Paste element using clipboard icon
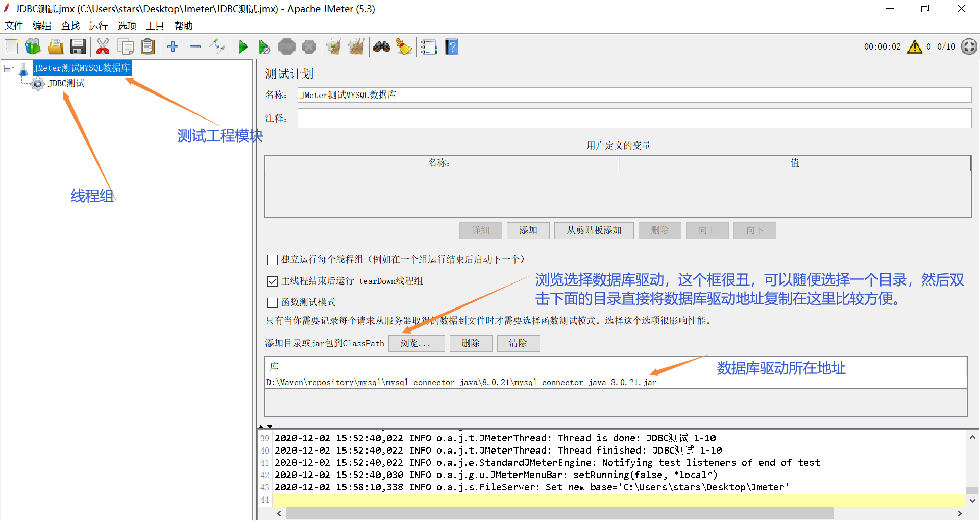 [x=148, y=46]
